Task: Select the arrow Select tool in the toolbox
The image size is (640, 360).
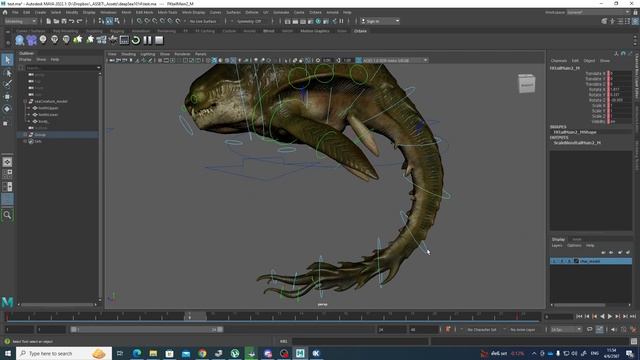Action: (7, 60)
